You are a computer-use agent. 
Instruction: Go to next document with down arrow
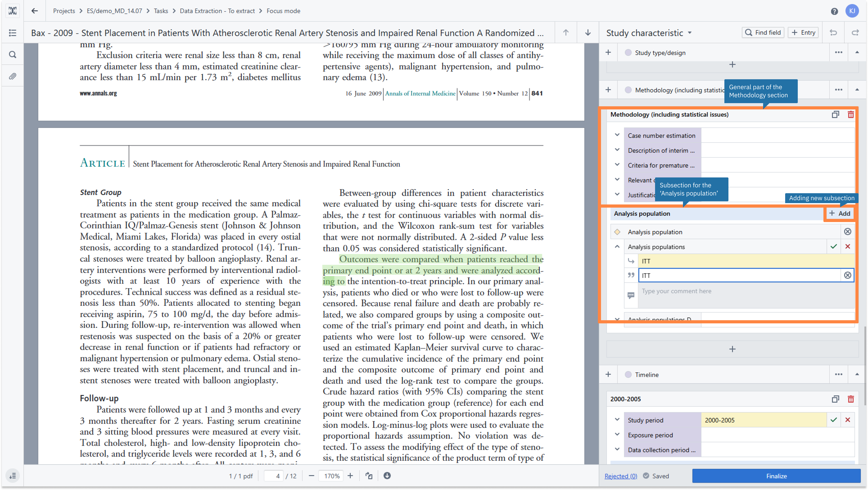(588, 32)
